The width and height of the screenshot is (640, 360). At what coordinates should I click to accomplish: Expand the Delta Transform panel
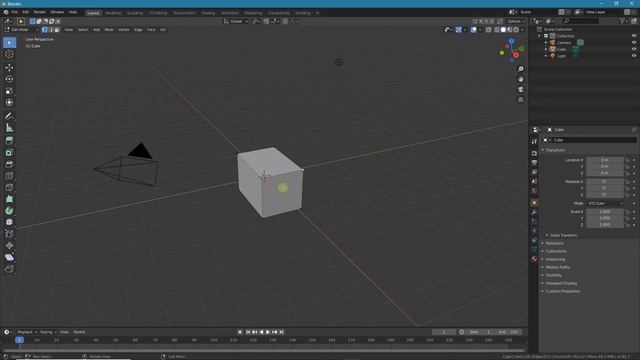[x=563, y=236]
